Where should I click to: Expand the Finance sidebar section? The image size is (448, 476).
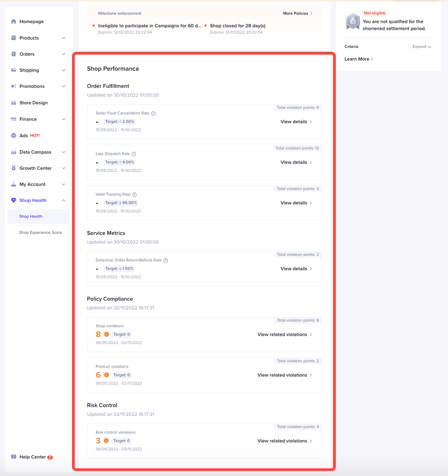pyautogui.click(x=64, y=119)
